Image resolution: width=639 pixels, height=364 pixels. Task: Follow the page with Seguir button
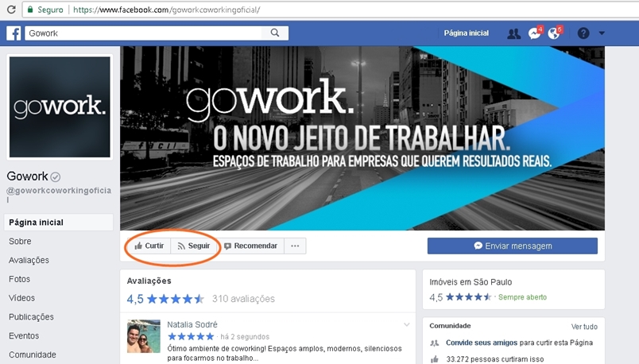point(194,246)
